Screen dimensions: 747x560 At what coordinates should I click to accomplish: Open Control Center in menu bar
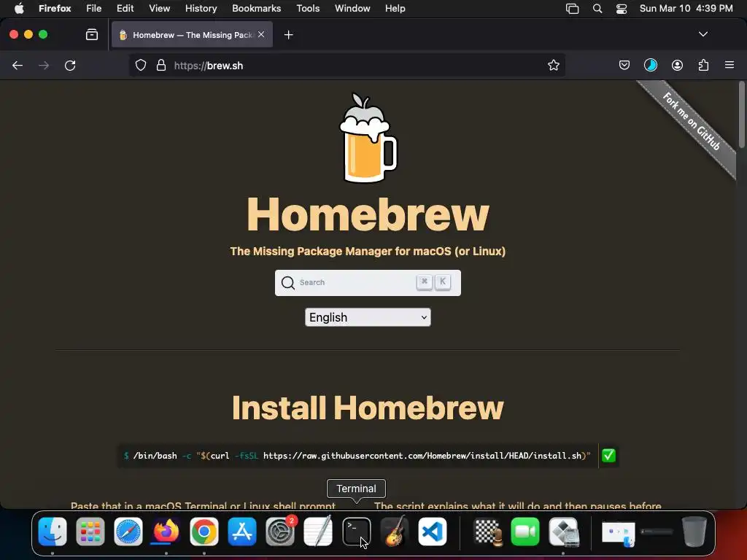click(622, 9)
